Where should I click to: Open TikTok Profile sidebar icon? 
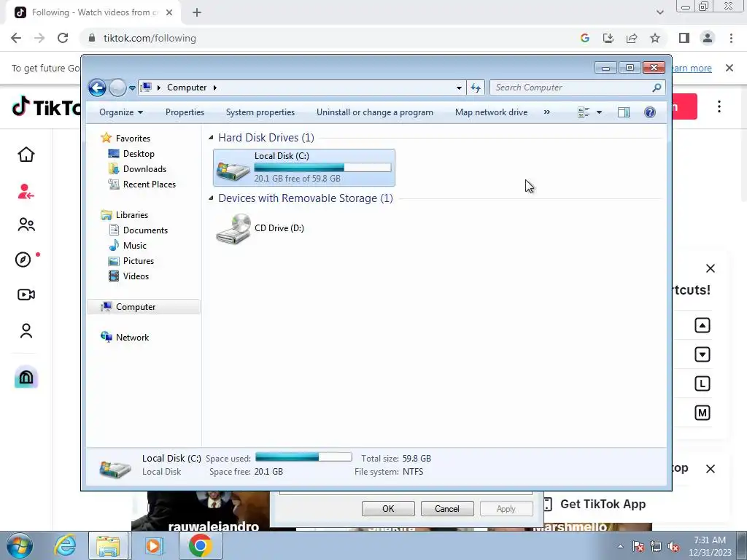click(x=26, y=330)
